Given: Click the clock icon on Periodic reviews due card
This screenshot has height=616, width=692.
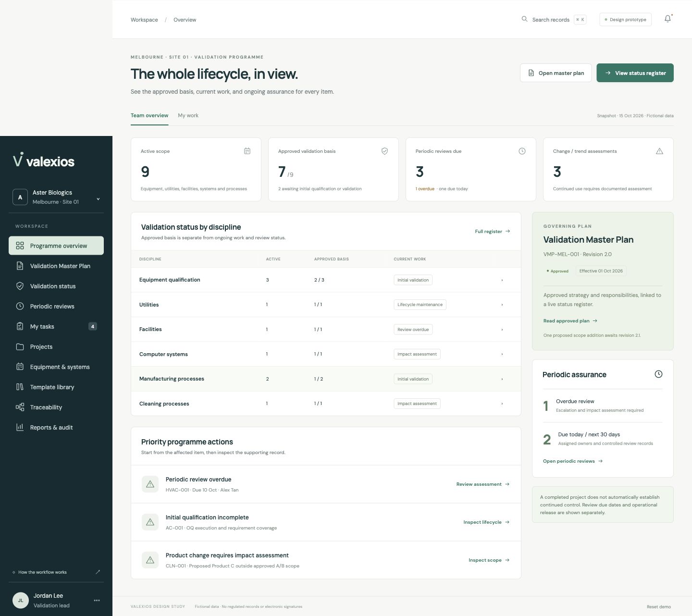Looking at the screenshot, I should point(522,151).
